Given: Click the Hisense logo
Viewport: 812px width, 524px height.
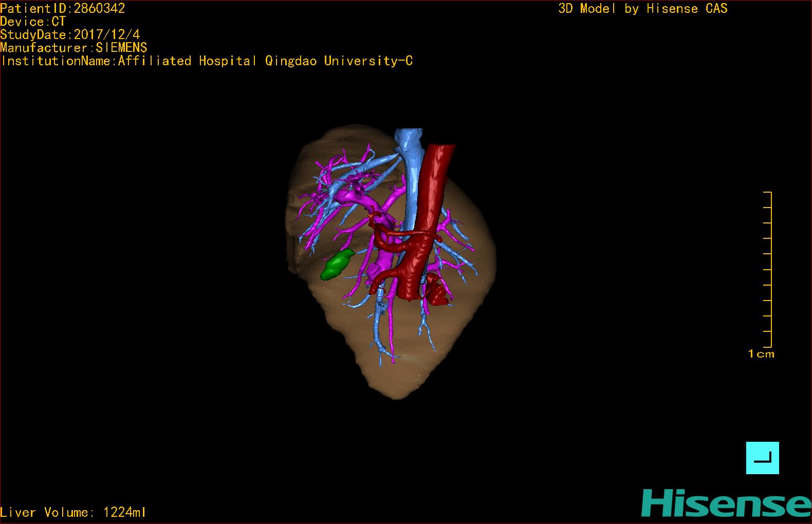Looking at the screenshot, I should tap(726, 503).
